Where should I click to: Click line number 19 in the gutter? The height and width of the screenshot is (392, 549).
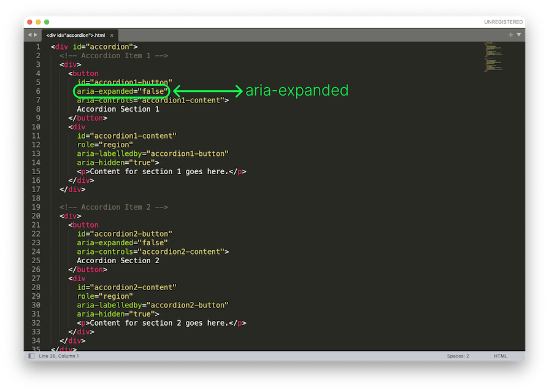point(36,207)
